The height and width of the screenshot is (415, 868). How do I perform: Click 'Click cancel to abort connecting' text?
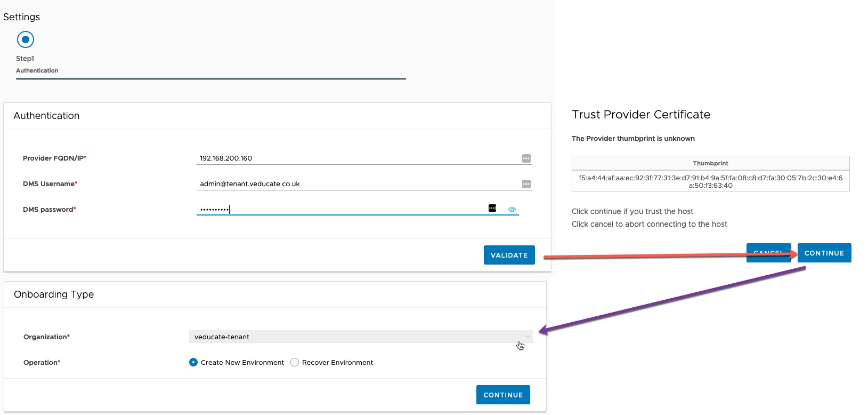tap(650, 224)
